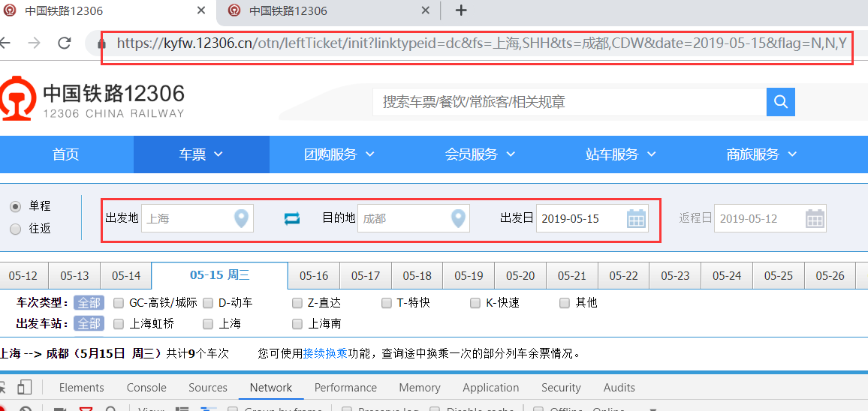The height and width of the screenshot is (411, 868).
Task: Open DevTools Application tab
Action: coord(490,388)
